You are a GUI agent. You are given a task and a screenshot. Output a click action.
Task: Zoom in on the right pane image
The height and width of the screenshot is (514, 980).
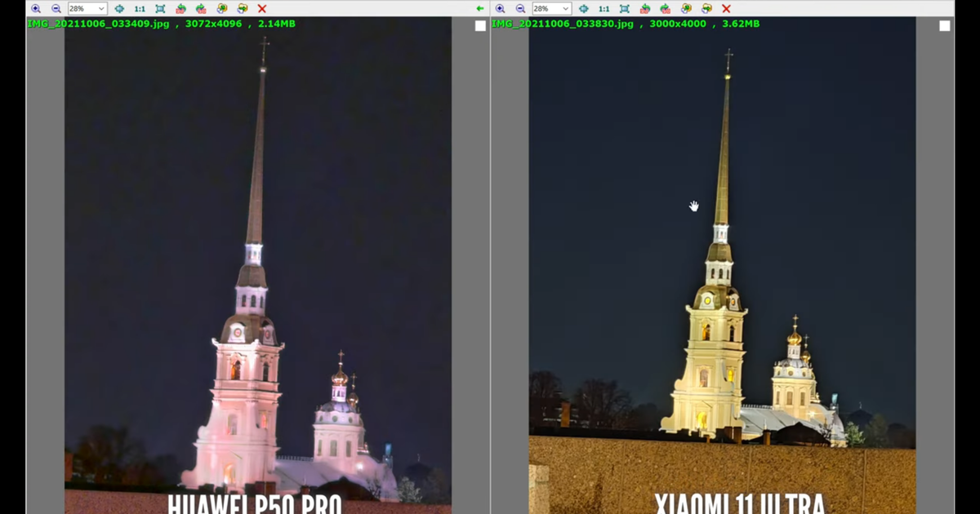click(x=500, y=8)
